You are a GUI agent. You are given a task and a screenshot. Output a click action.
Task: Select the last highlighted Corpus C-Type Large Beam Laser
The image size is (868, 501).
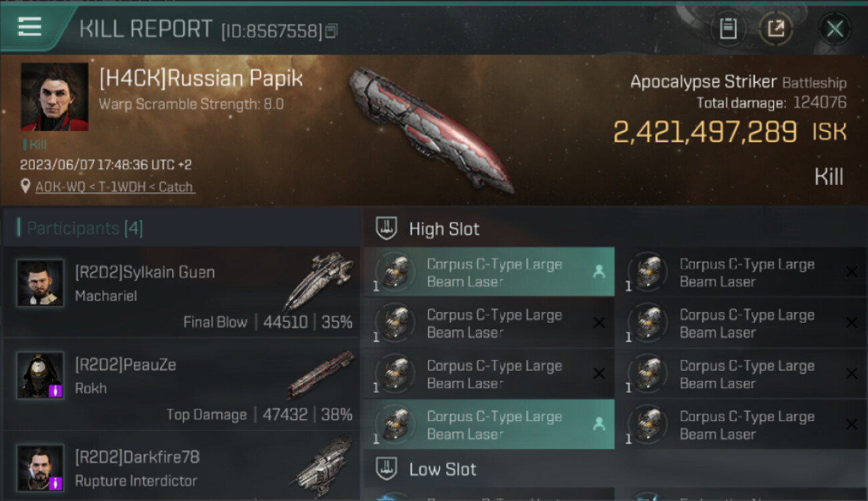pyautogui.click(x=489, y=424)
